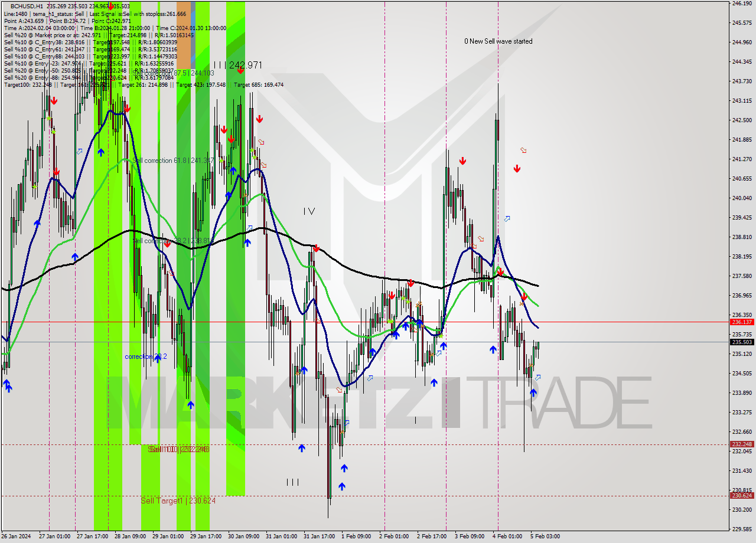Image resolution: width=756 pixels, height=543 pixels.
Task: Click the blue 'correction 38.2' label
Action: click(145, 356)
